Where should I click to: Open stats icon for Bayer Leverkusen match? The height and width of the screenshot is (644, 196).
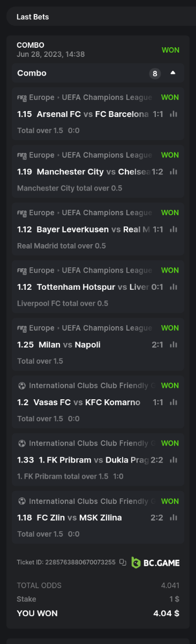tap(174, 229)
